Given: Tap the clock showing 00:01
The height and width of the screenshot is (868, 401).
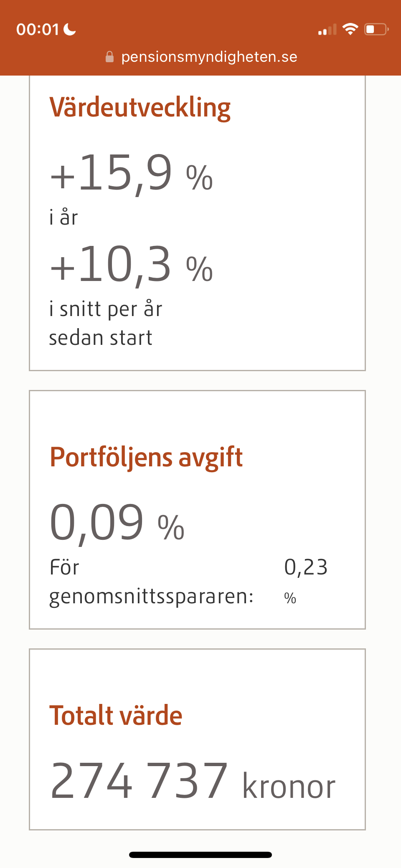Looking at the screenshot, I should 37,28.
